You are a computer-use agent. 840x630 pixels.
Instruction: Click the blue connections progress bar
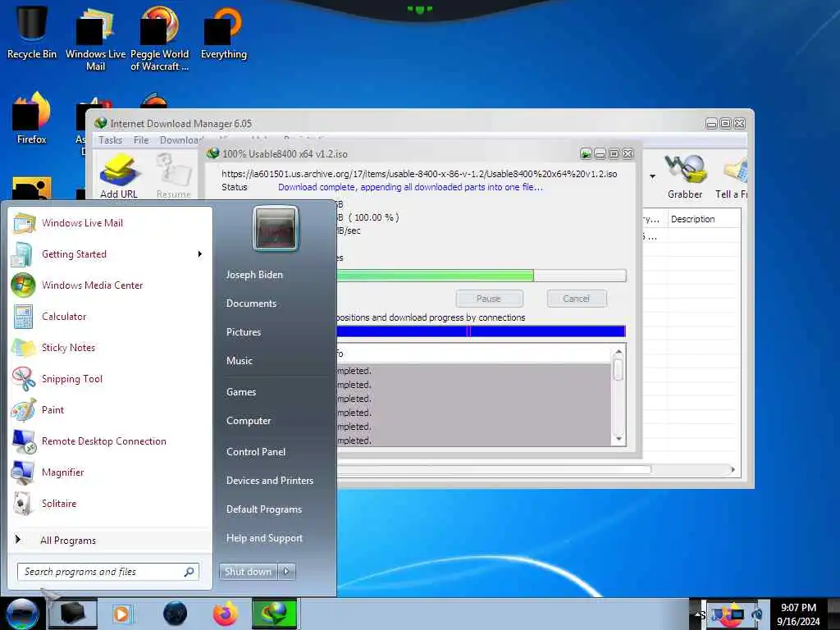481,331
